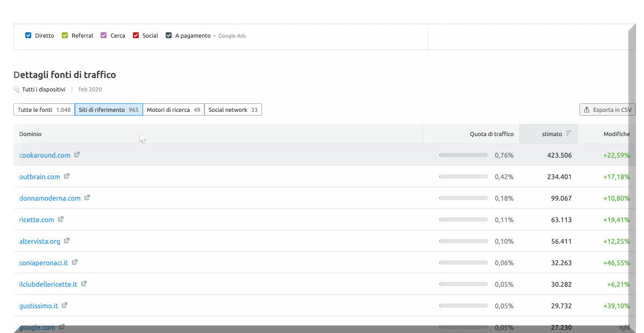This screenshot has width=644, height=333.
Task: Open the external link icon beside ricette.com
Action: 61,219
